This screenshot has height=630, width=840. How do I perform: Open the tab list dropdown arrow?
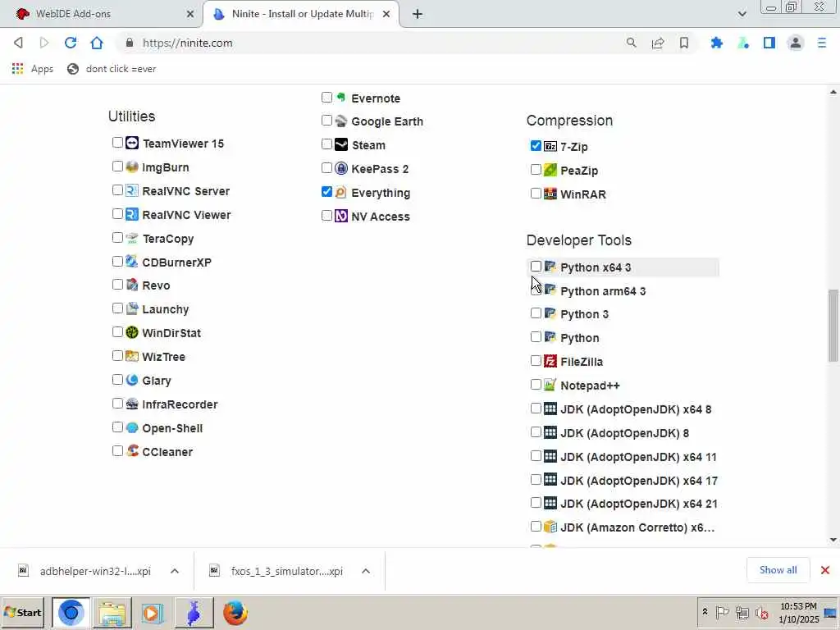coord(742,14)
